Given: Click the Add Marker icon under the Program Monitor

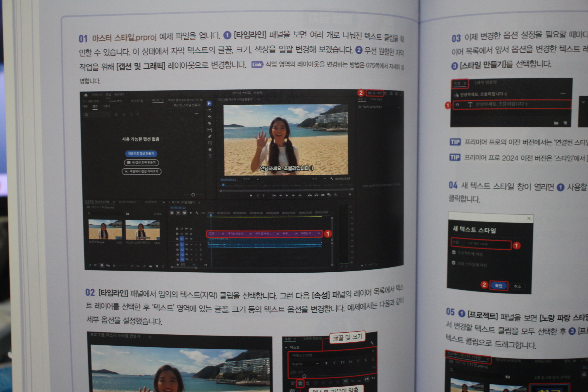Looking at the screenshot, I should [x=251, y=195].
